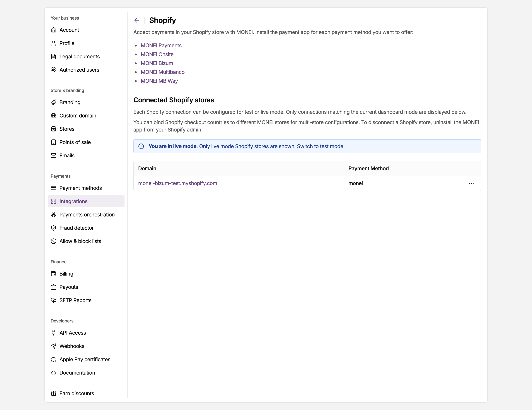
Task: Click Switch to test mode link
Action: click(320, 146)
